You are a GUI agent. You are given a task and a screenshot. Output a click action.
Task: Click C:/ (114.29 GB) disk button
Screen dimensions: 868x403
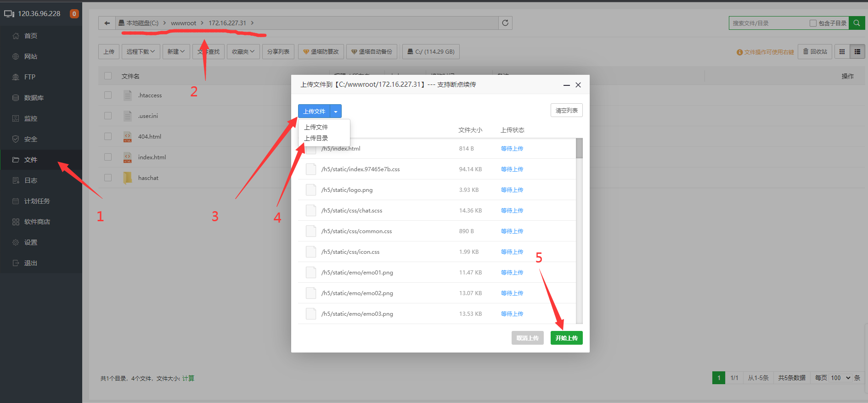tap(431, 52)
